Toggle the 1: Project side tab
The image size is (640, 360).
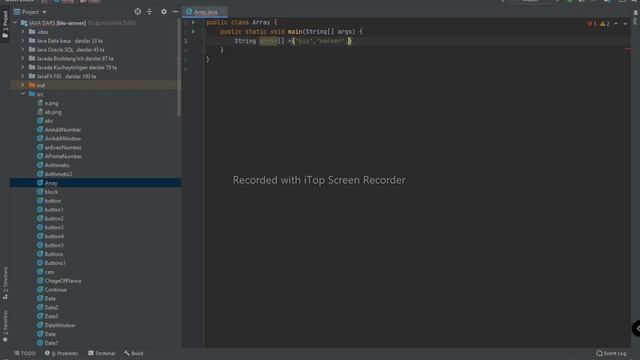click(x=5, y=24)
